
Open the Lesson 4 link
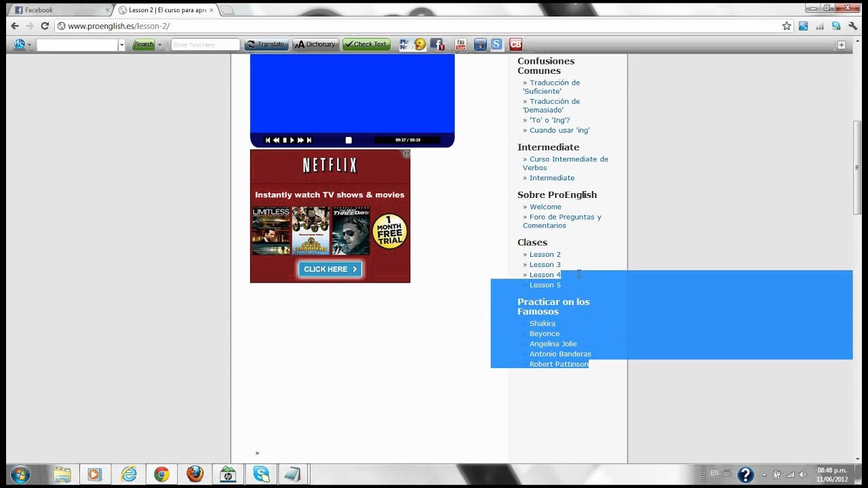[x=545, y=274]
